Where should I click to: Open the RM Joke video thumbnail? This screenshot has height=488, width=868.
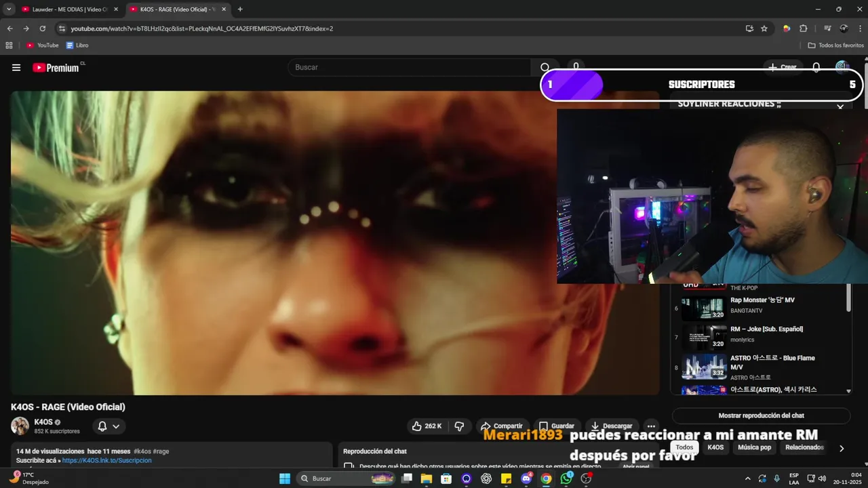704,338
